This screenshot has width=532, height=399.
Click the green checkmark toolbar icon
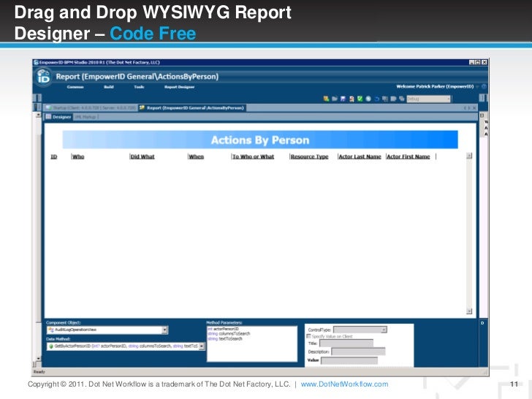360,99
